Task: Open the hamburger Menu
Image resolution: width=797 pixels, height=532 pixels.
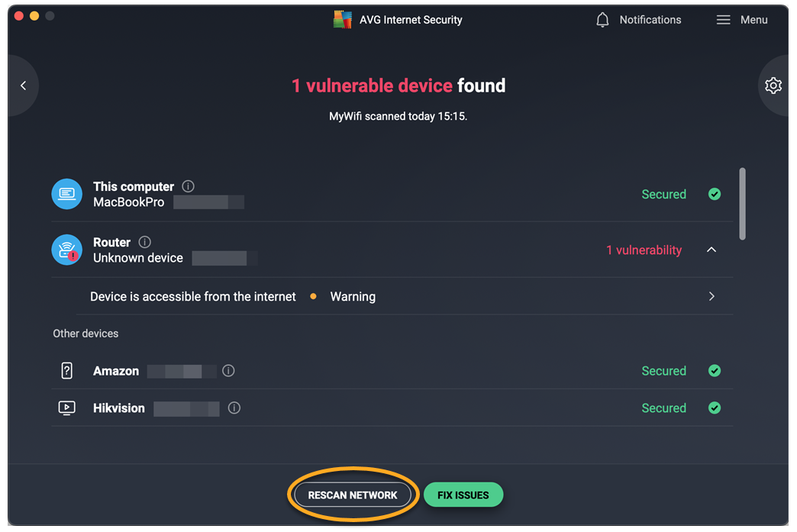Action: [723, 20]
